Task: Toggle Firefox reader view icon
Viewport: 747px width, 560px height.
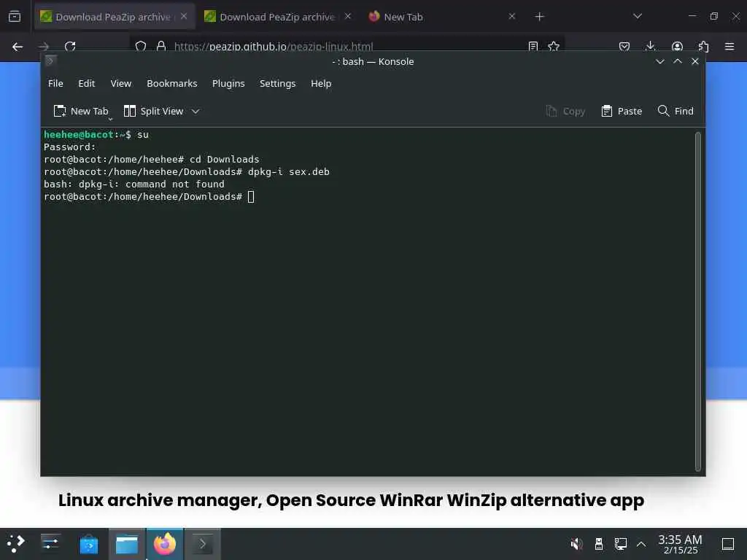Action: pyautogui.click(x=533, y=47)
